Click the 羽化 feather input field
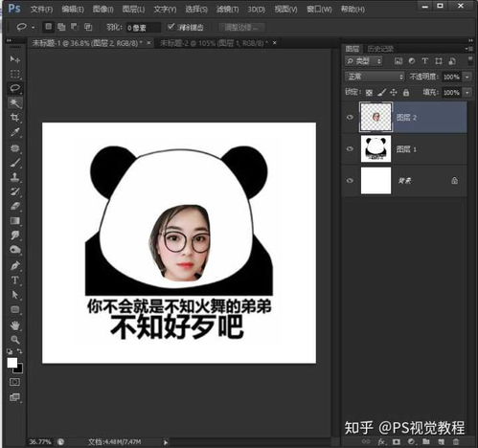The image size is (478, 448). pos(143,28)
